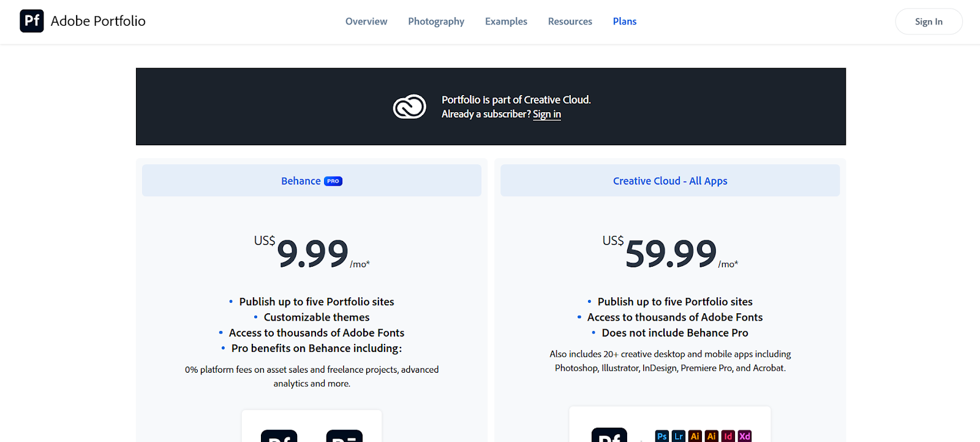980x442 pixels.
Task: Click the InDesign Id app icon
Action: (x=728, y=436)
